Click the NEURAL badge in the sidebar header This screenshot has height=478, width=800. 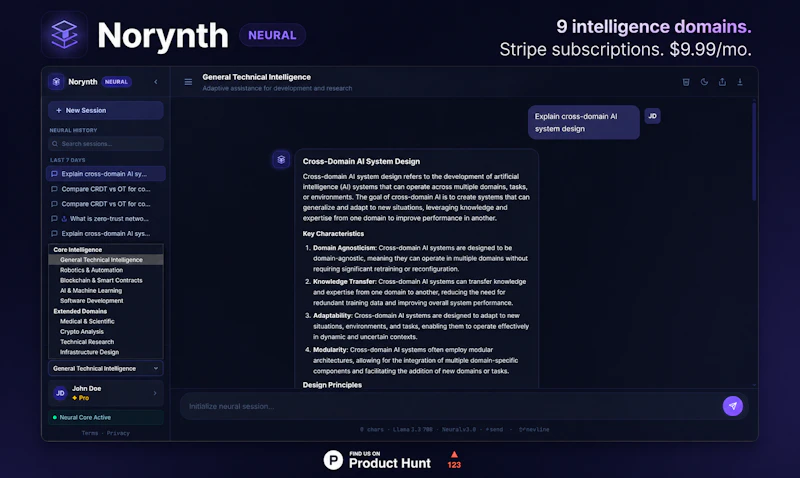click(x=116, y=82)
